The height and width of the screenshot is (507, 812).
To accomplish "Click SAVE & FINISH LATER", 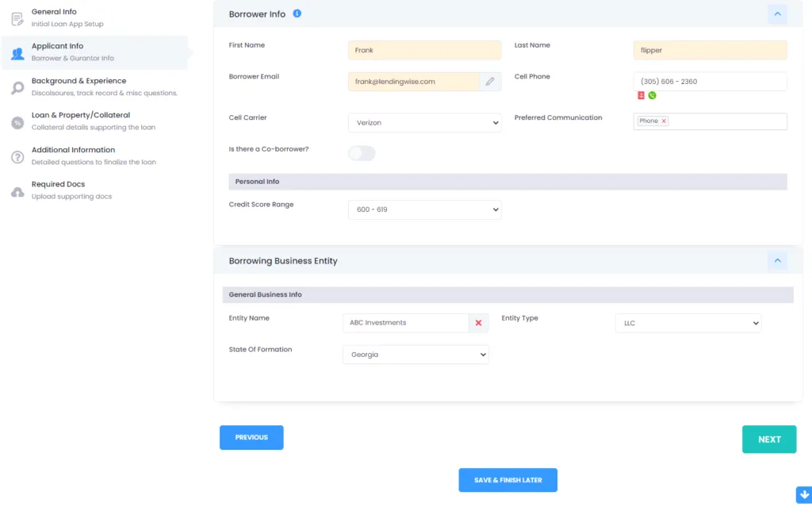I will click(x=507, y=480).
